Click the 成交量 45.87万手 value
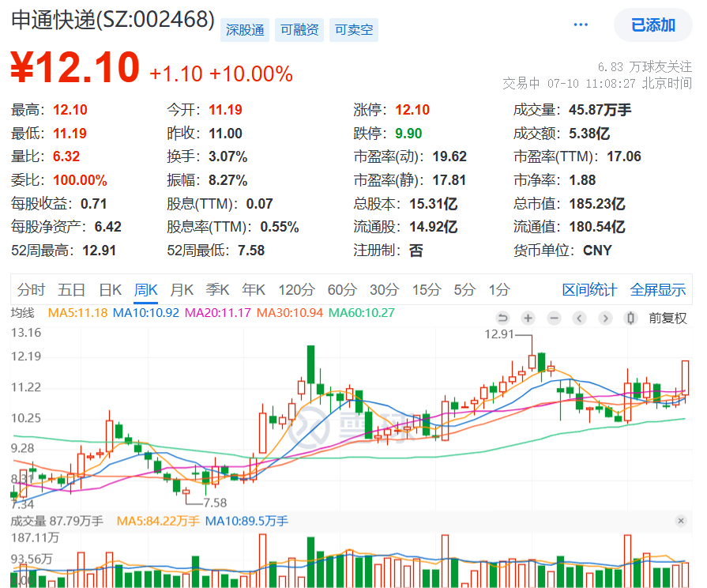707x588 pixels. click(x=600, y=110)
